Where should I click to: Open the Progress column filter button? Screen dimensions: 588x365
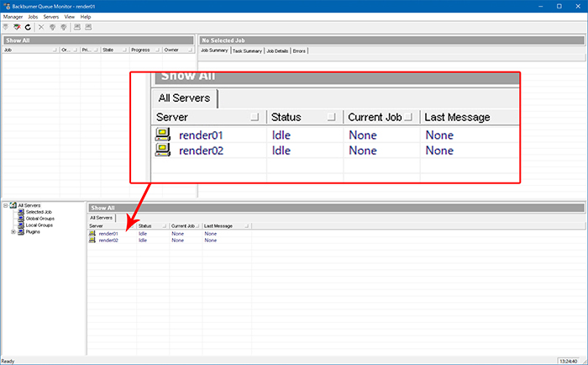coord(157,50)
